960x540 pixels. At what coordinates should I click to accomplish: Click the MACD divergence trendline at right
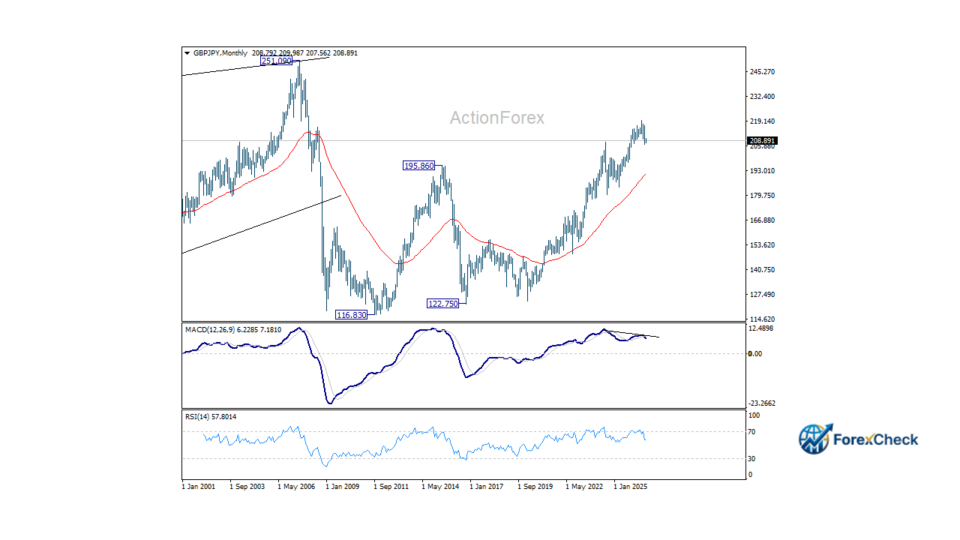tap(633, 334)
